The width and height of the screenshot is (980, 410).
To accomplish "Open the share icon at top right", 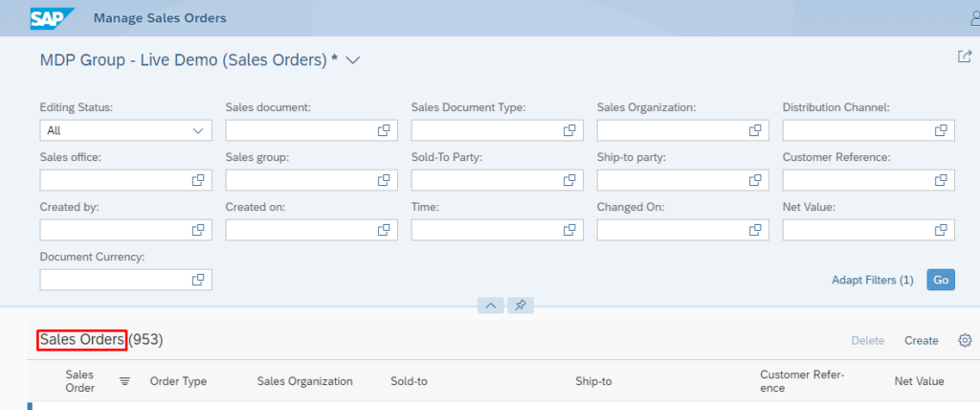I will [965, 57].
